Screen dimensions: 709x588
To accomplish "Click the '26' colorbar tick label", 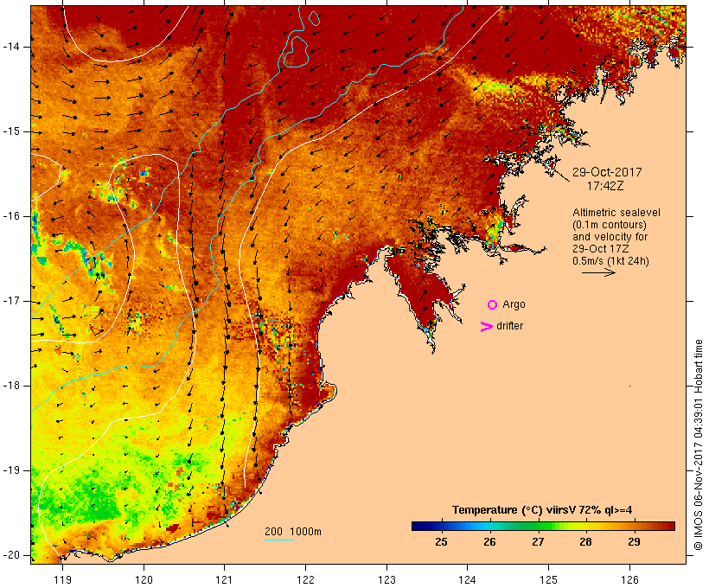I will pos(489,542).
